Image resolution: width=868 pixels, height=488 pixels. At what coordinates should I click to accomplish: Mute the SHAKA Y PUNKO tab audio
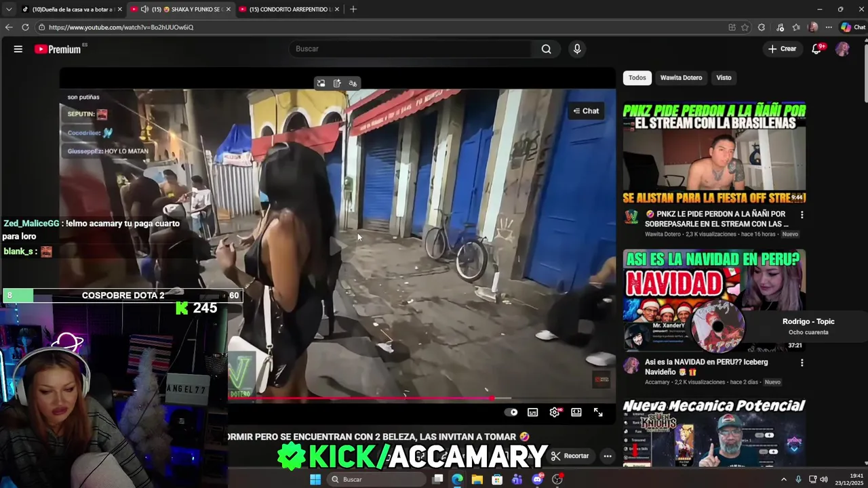[144, 9]
